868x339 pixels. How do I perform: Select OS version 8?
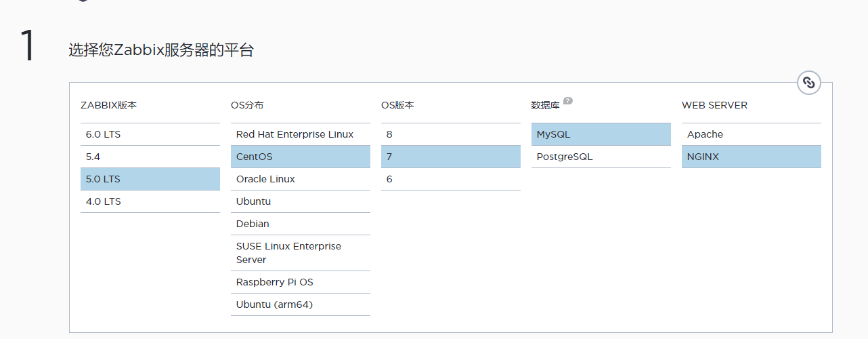coord(451,134)
